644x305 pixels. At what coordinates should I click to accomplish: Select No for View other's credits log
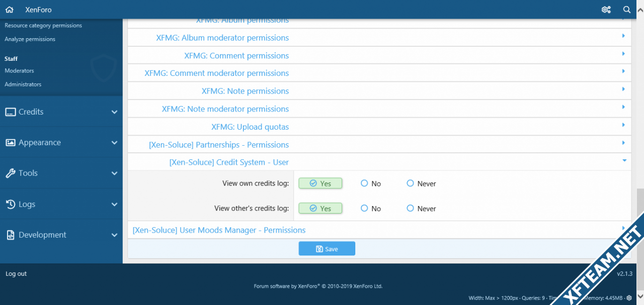371,208
